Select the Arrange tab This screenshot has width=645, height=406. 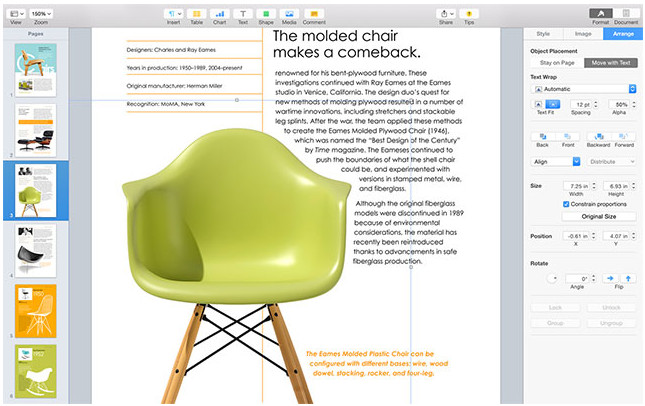pos(623,34)
